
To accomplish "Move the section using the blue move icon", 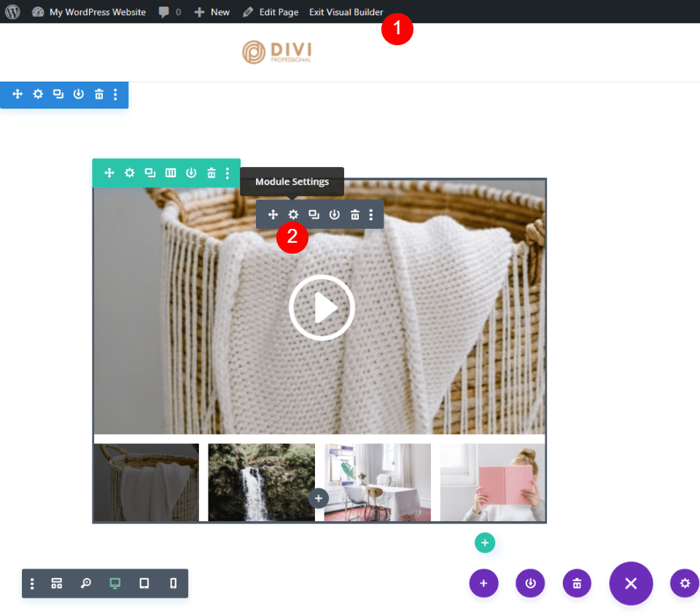I will tap(17, 94).
